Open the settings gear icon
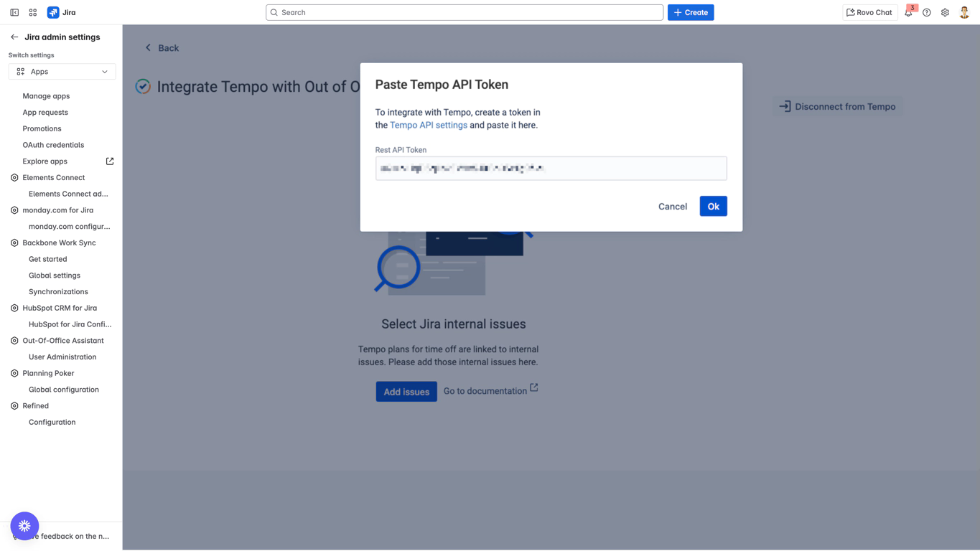 click(x=945, y=12)
